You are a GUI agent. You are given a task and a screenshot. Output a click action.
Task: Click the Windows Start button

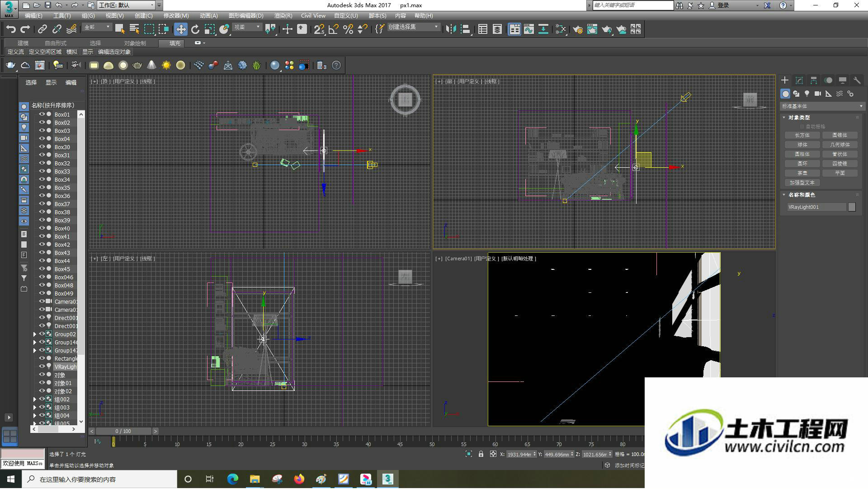[11, 479]
